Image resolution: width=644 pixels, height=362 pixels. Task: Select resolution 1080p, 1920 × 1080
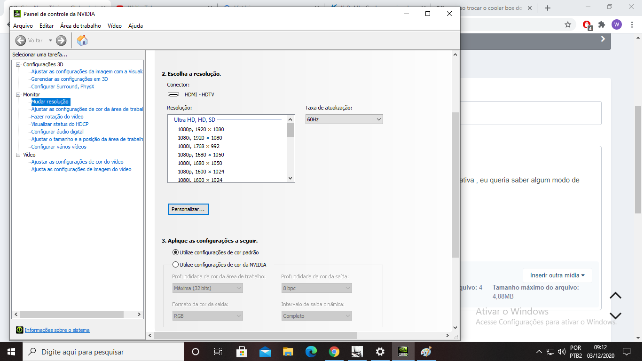tap(201, 129)
